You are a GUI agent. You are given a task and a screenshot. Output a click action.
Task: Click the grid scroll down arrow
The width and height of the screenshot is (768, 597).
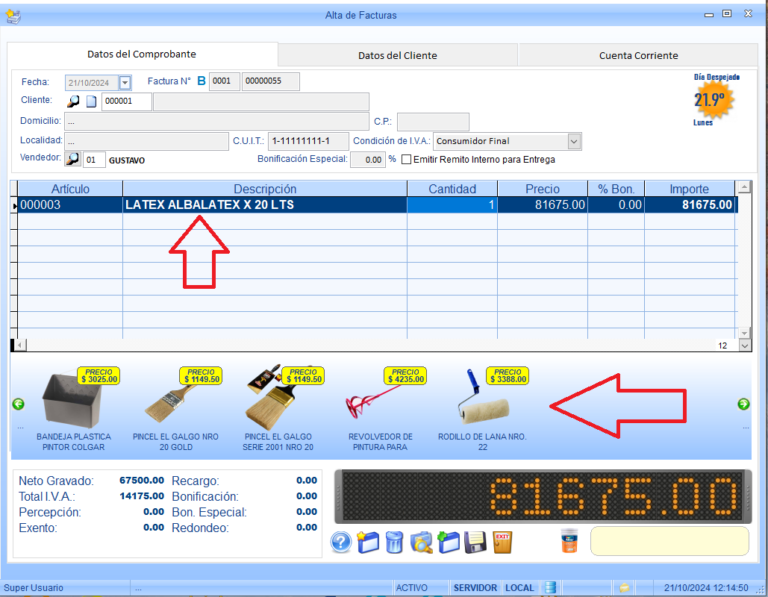pos(744,333)
